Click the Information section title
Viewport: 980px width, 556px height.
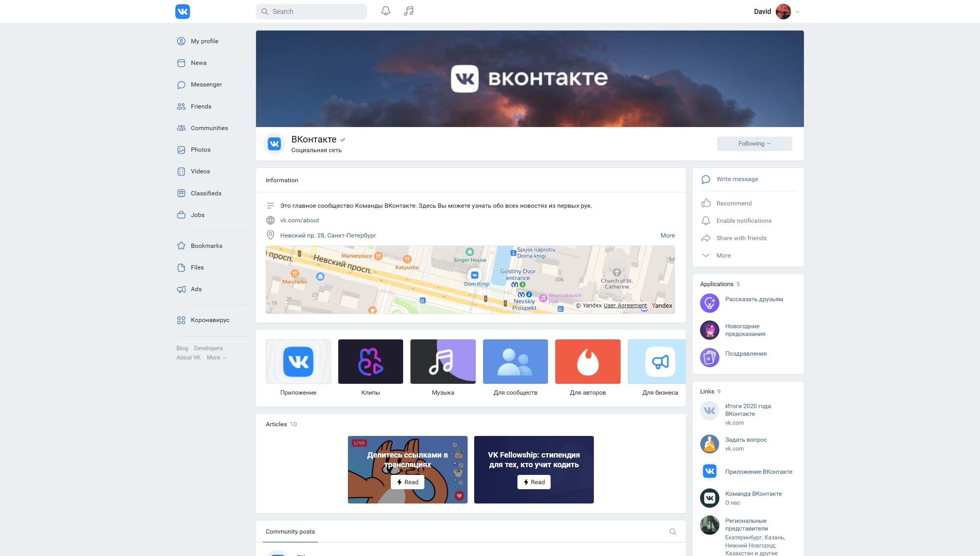point(281,180)
